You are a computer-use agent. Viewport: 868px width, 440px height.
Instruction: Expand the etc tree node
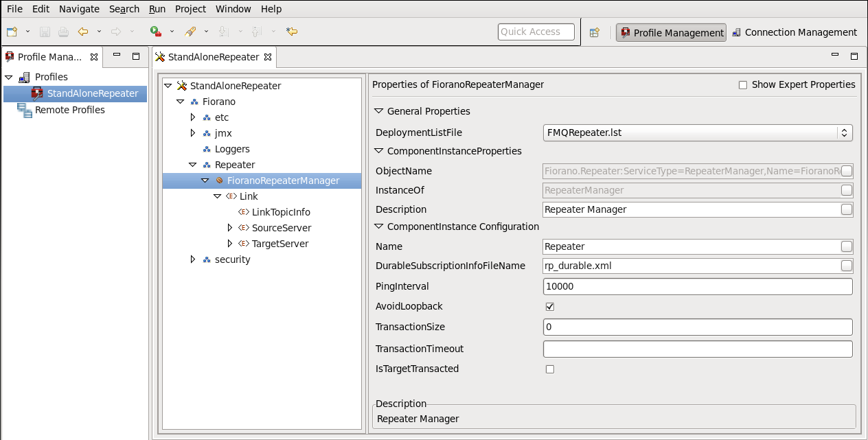pos(193,117)
